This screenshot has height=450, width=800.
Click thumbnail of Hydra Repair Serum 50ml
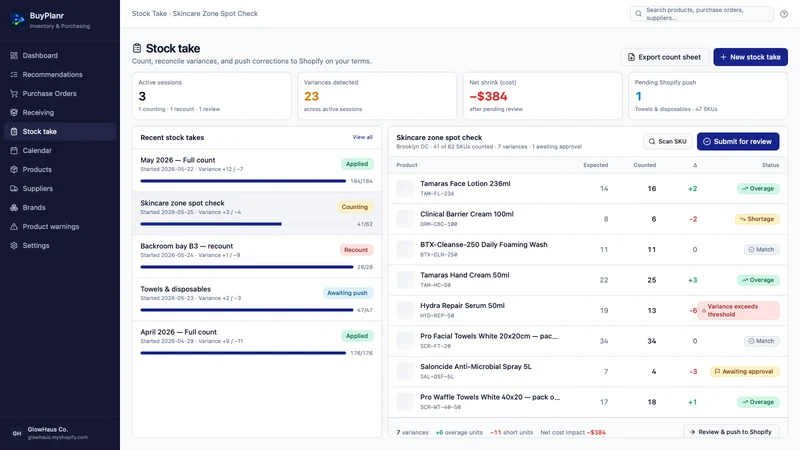point(406,310)
